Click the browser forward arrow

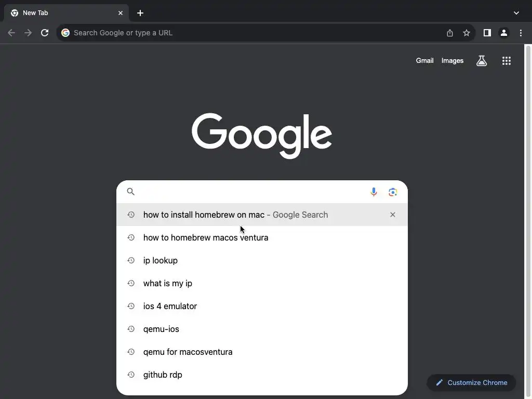[x=28, y=33]
